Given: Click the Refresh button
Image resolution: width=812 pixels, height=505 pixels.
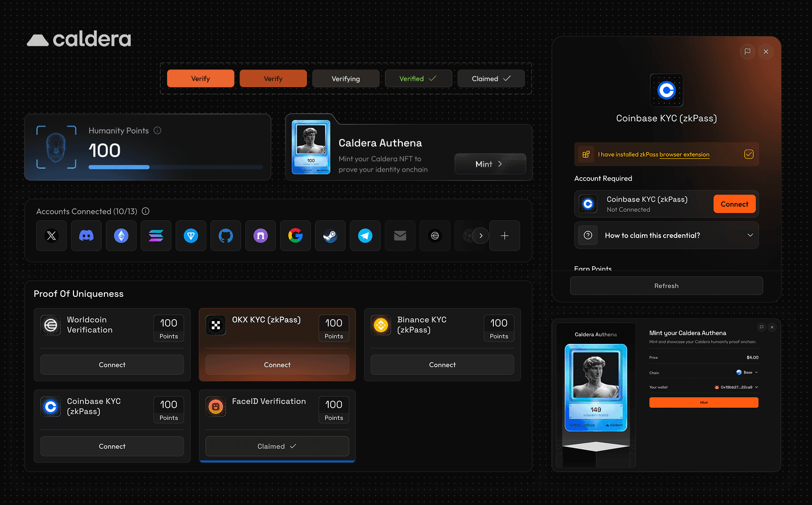Looking at the screenshot, I should tap(666, 286).
